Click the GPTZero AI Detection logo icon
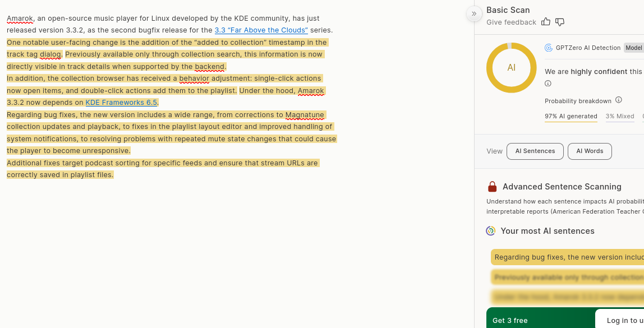The height and width of the screenshot is (328, 644). pyautogui.click(x=549, y=48)
